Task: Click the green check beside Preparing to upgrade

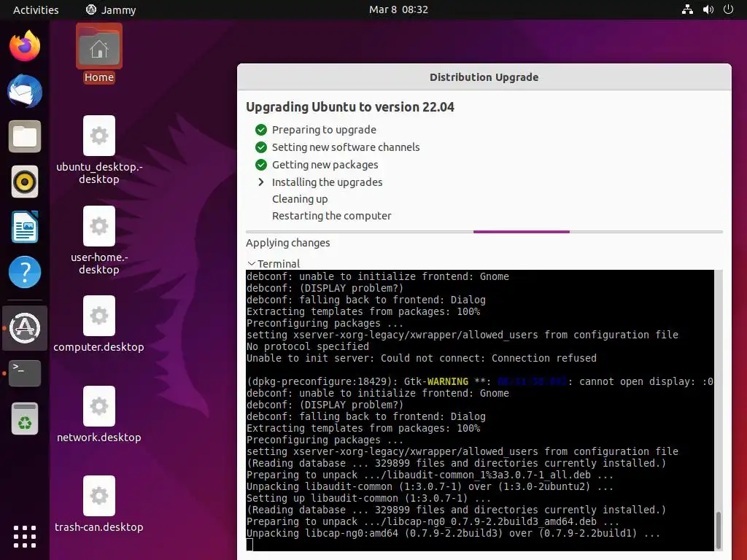Action: [261, 130]
